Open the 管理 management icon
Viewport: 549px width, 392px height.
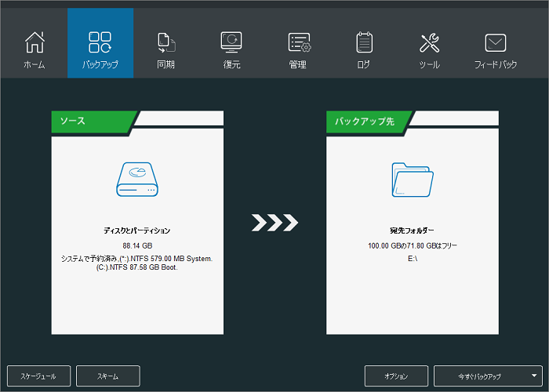coord(299,42)
